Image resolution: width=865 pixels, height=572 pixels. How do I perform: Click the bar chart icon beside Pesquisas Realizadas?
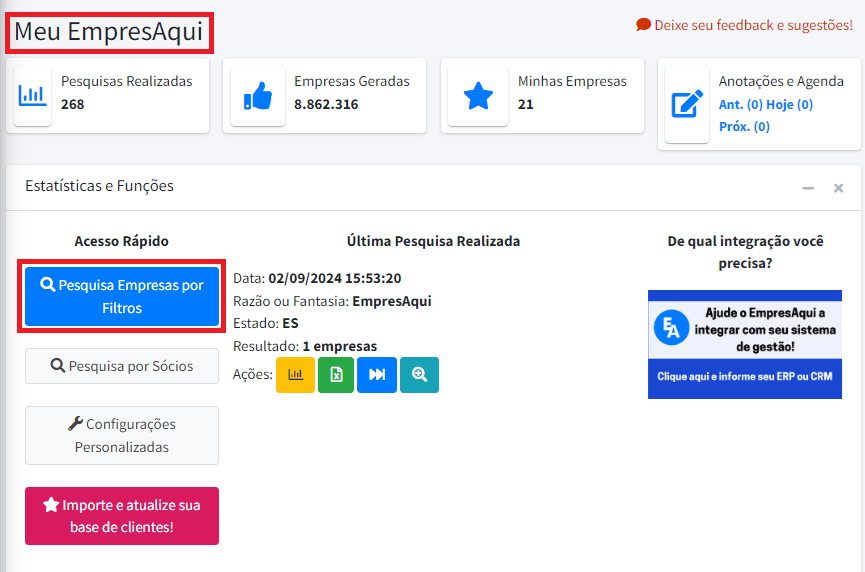[x=32, y=97]
